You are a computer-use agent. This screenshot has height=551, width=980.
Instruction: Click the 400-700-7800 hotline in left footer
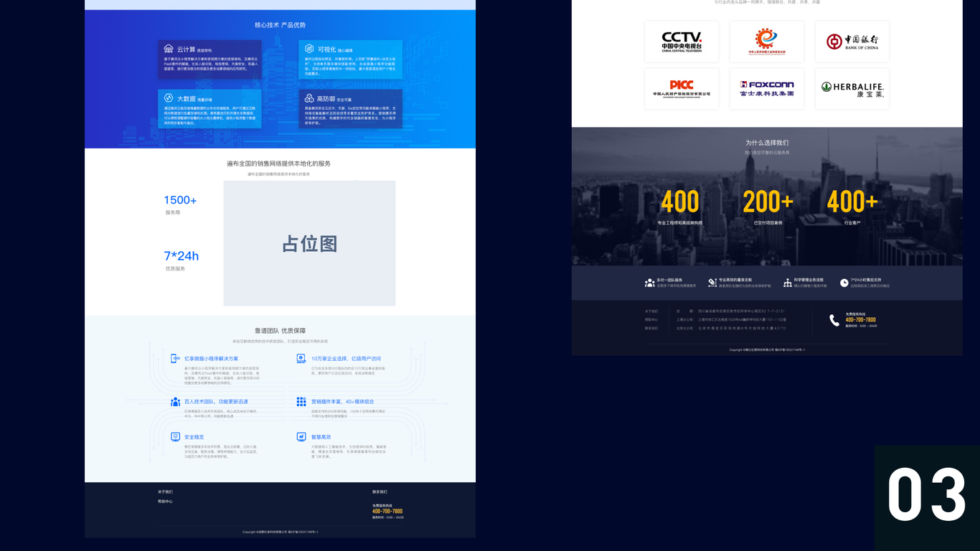[387, 512]
